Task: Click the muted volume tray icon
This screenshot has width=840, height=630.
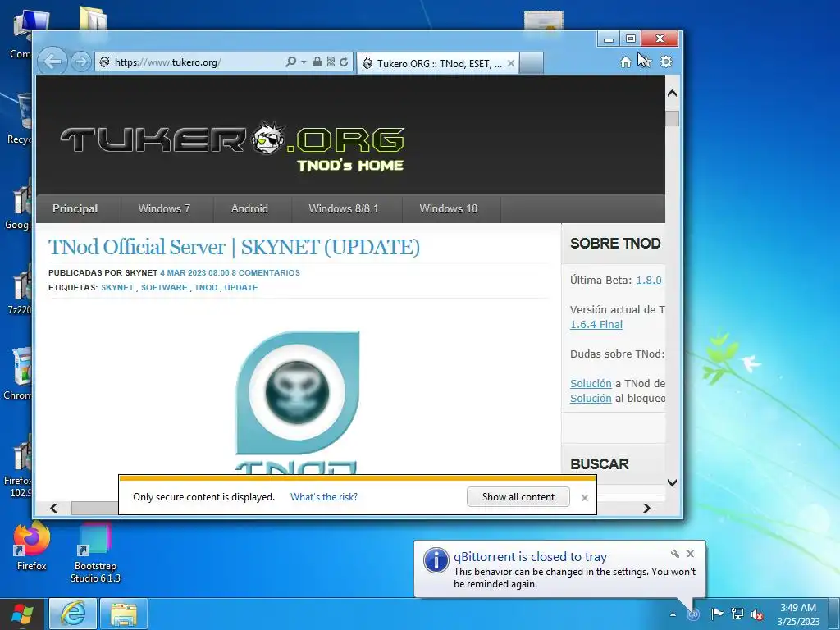Action: click(757, 614)
